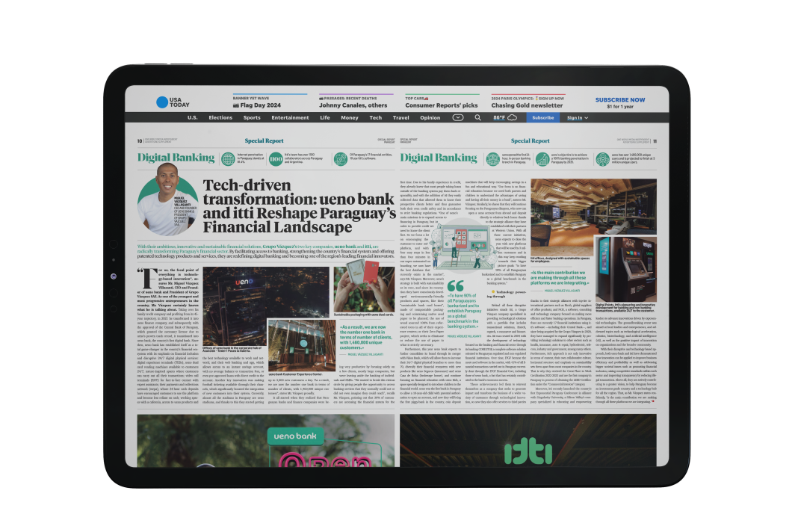Expand the more-sections dropdown oval

click(x=458, y=117)
